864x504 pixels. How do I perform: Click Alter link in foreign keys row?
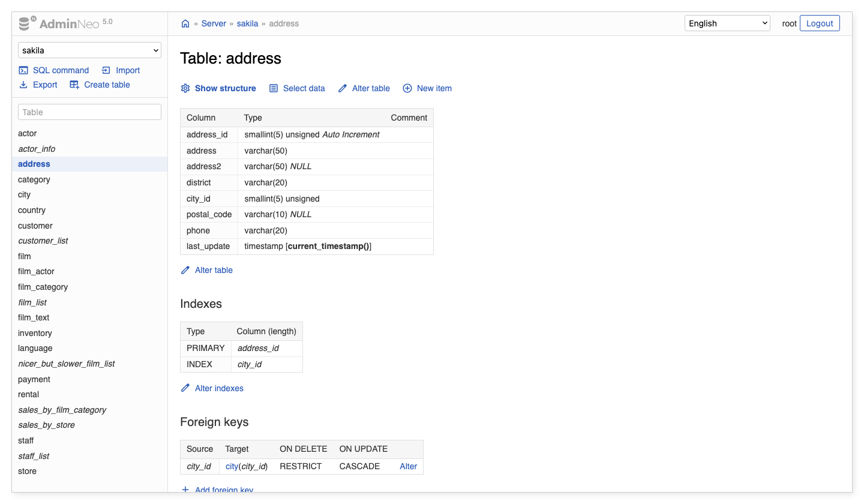click(x=408, y=466)
